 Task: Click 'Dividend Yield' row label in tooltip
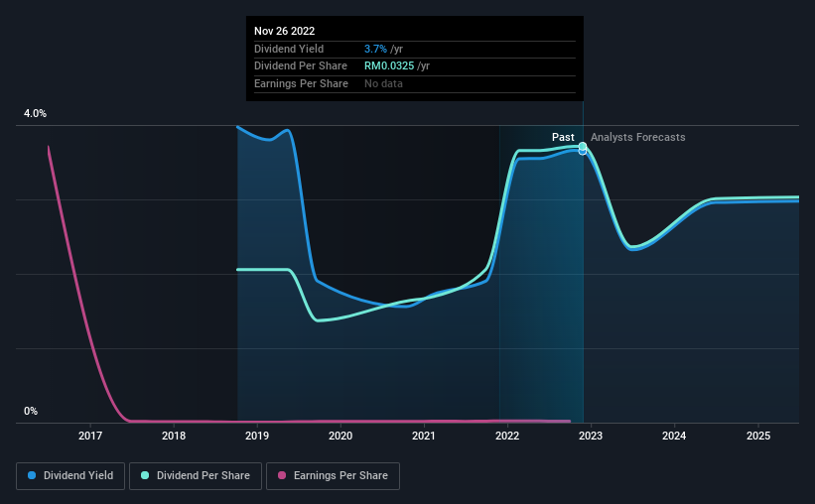pos(289,49)
